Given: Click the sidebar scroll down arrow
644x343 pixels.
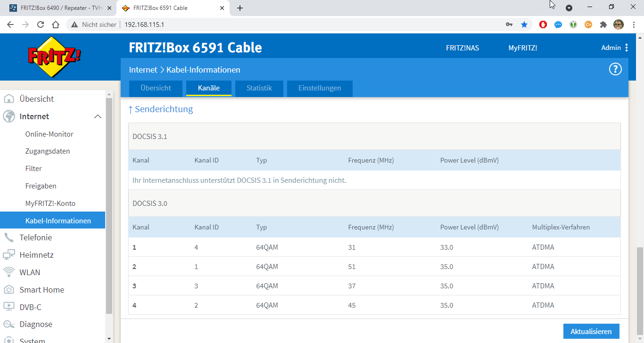Looking at the screenshot, I should coord(109,338).
